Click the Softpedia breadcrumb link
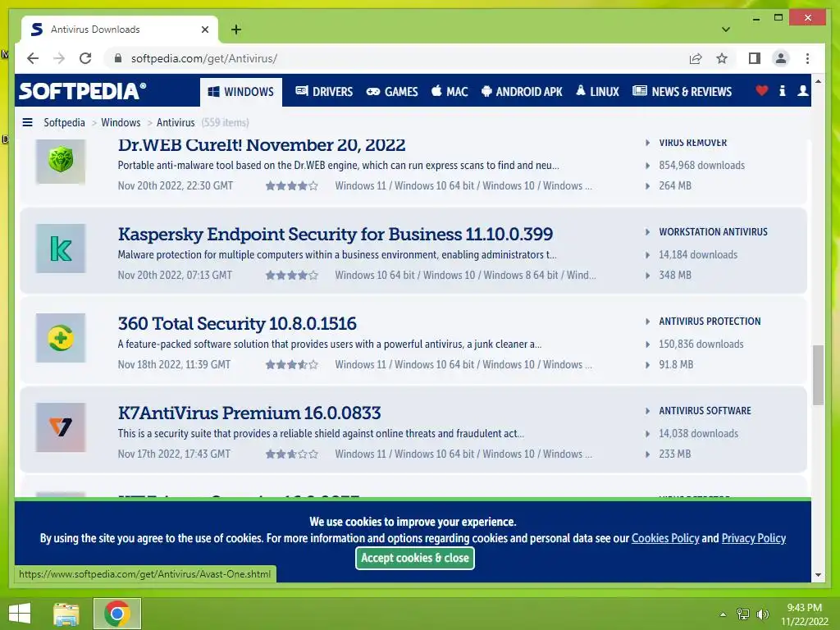 (x=64, y=122)
